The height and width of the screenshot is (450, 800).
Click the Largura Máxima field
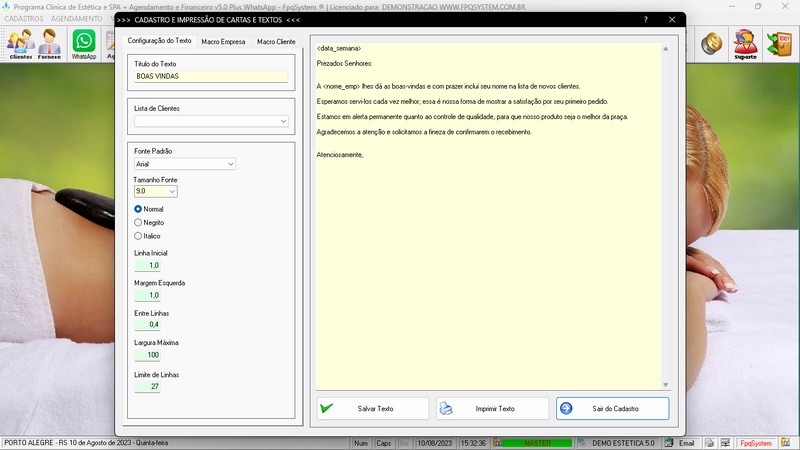coord(147,355)
